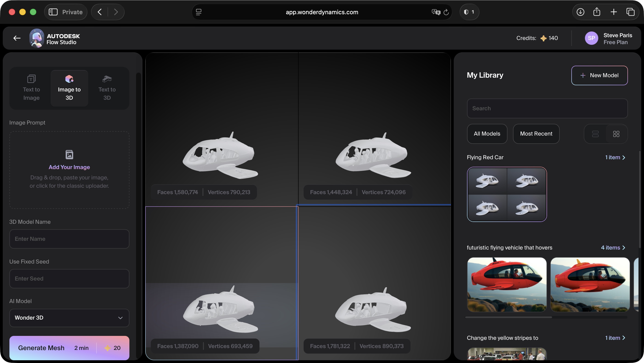644x363 pixels.
Task: Enable the Most Recent filter
Action: click(x=536, y=134)
